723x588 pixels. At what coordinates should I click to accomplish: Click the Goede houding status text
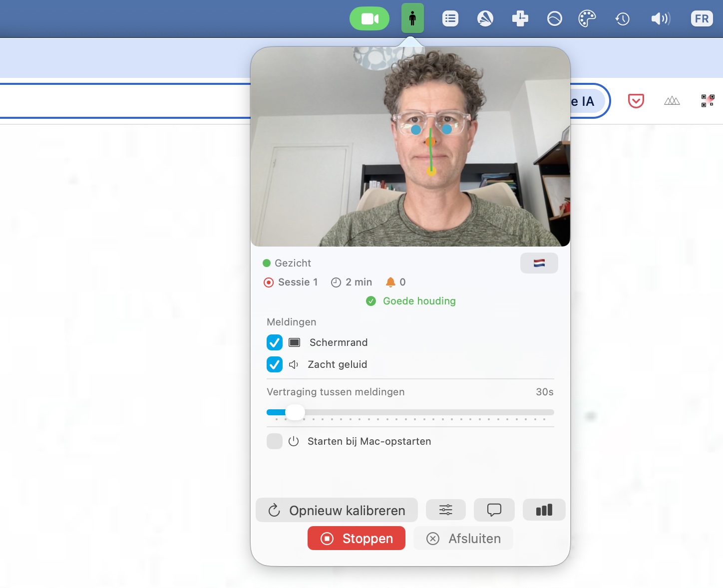tap(419, 301)
